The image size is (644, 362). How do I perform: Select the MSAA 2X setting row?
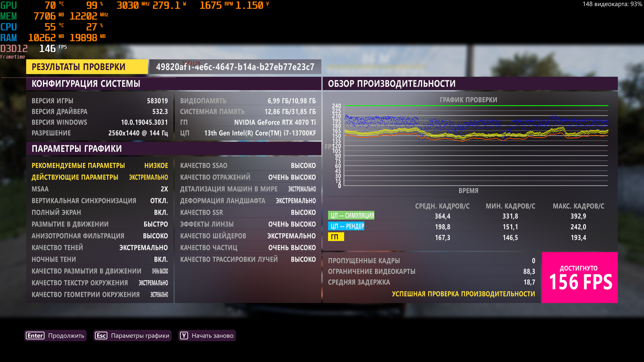pyautogui.click(x=100, y=189)
